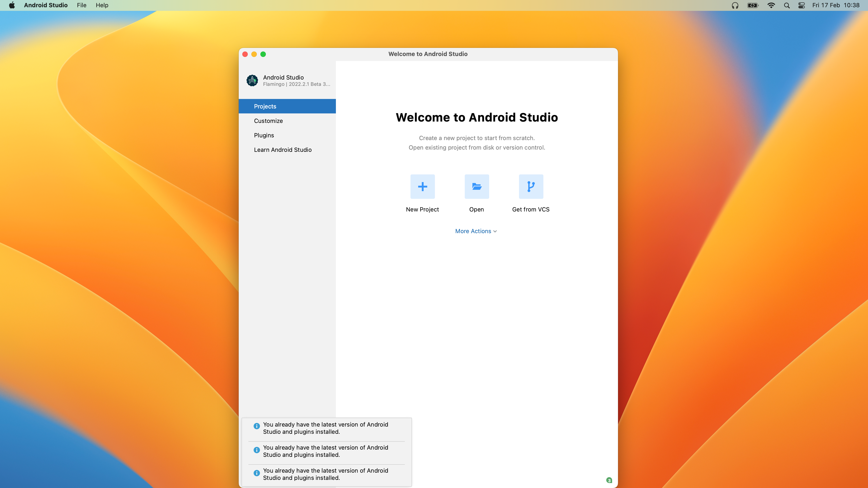Screen dimensions: 868x488
Task: Go to Learn Android Studio
Action: 282,150
